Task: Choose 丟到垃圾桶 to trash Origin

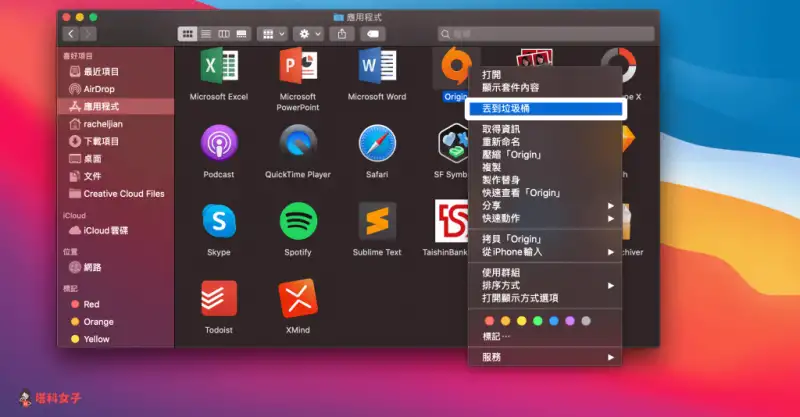Action: (545, 108)
